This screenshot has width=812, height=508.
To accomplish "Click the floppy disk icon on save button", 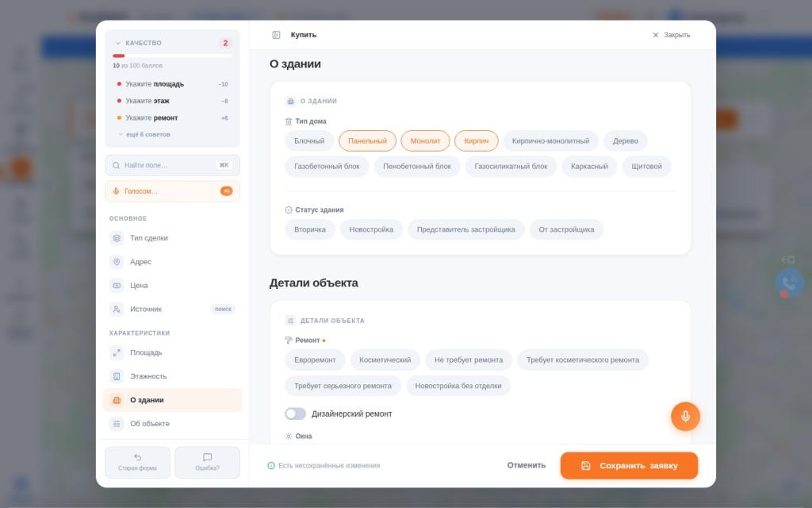I will (x=586, y=465).
